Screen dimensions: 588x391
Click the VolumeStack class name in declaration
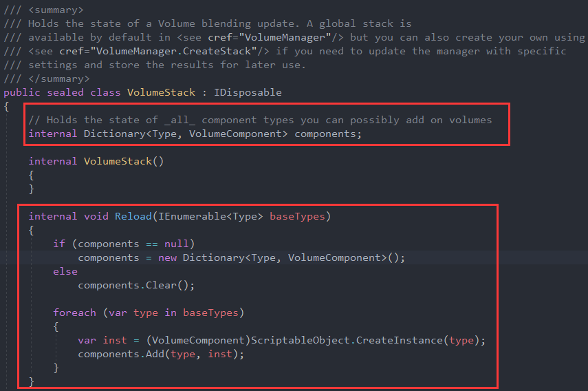pyautogui.click(x=161, y=92)
